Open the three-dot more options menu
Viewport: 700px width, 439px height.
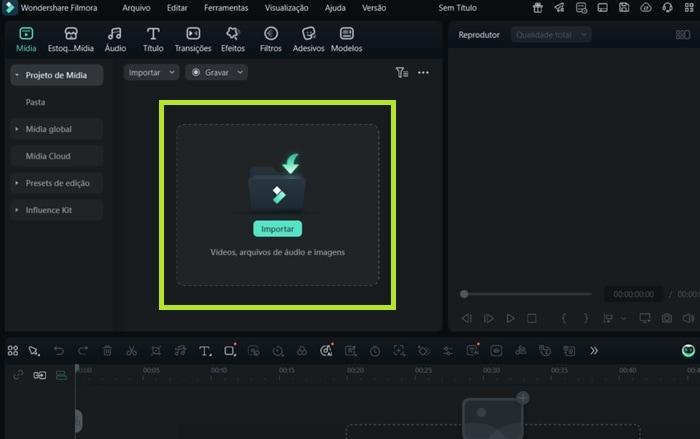423,72
